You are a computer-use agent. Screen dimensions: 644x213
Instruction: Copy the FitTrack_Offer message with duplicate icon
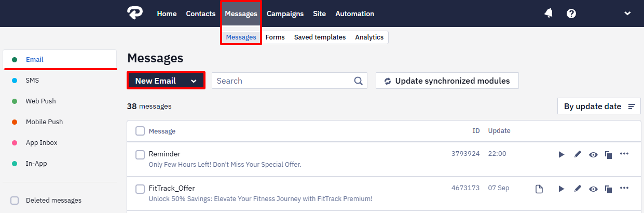[609, 189]
